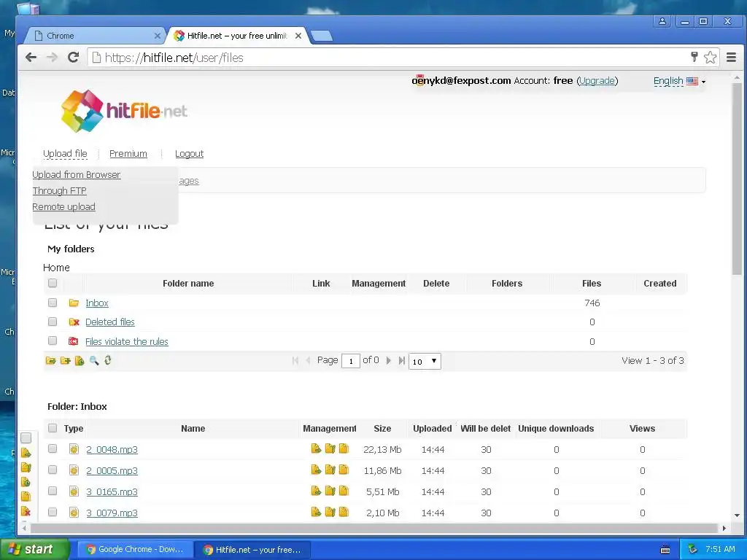Viewport: 747px width, 560px height.
Task: Open the Premium link
Action: pos(128,153)
